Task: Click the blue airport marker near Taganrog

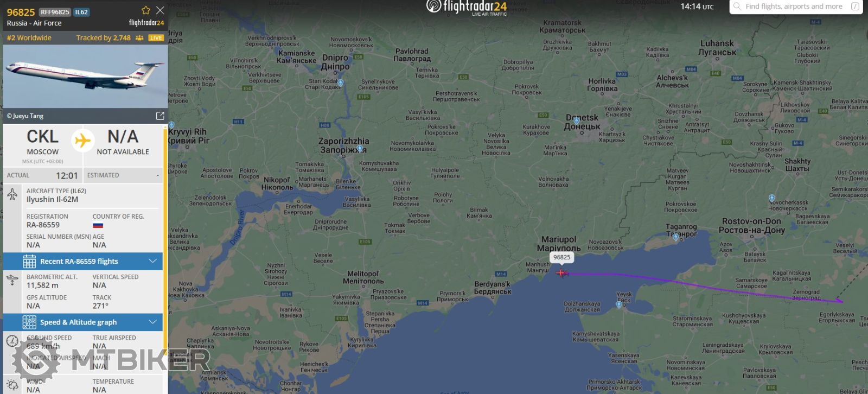Action: 675,237
